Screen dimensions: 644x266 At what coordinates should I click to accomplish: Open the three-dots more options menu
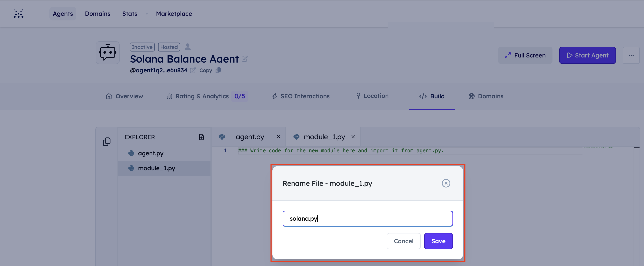[631, 55]
